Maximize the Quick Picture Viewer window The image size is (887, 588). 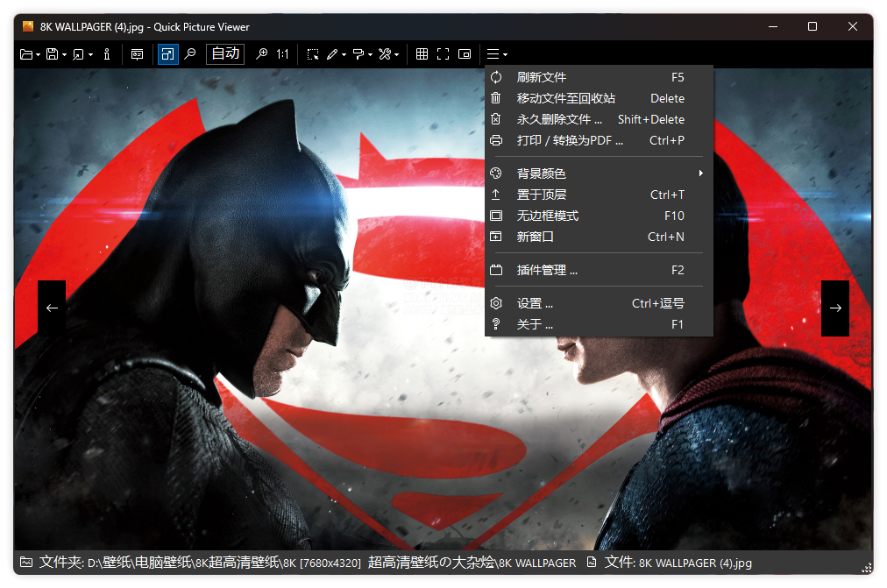tap(812, 26)
